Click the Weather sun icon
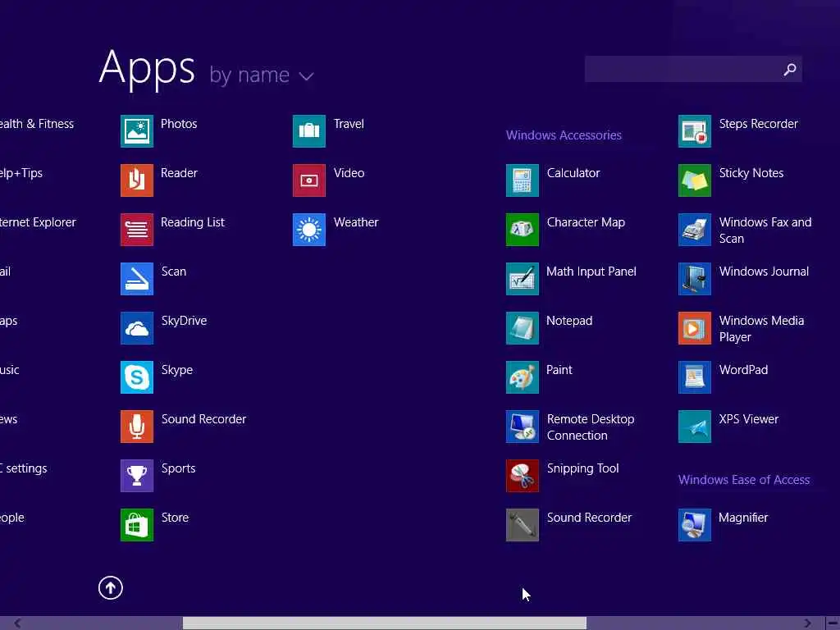 pos(309,230)
